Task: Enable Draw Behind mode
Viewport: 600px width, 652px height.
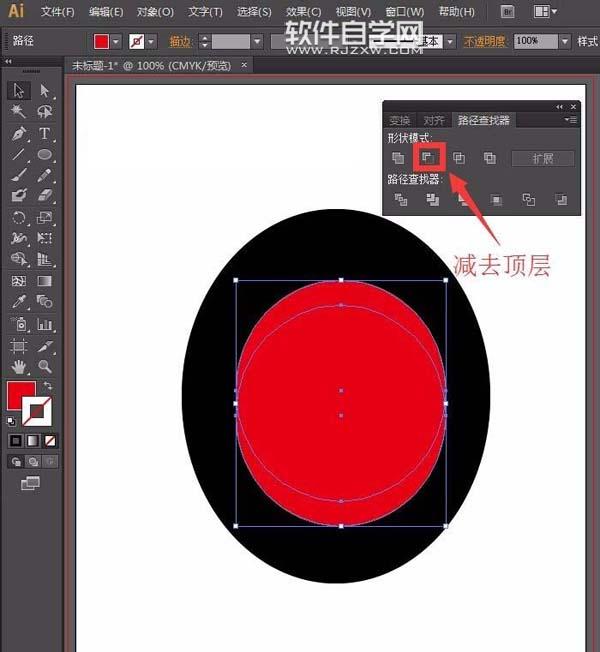Action: (x=33, y=462)
